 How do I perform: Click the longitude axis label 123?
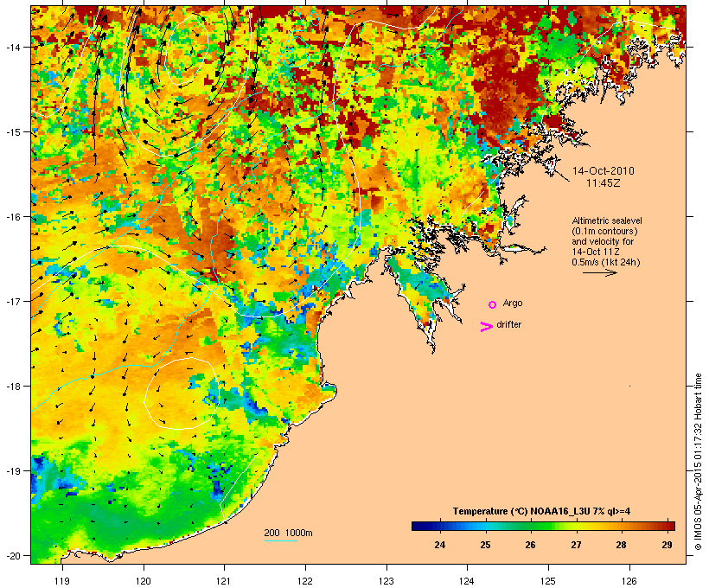coord(386,581)
